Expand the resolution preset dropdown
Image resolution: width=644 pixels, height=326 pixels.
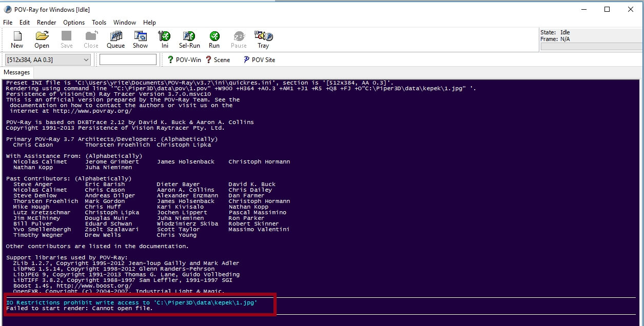86,60
